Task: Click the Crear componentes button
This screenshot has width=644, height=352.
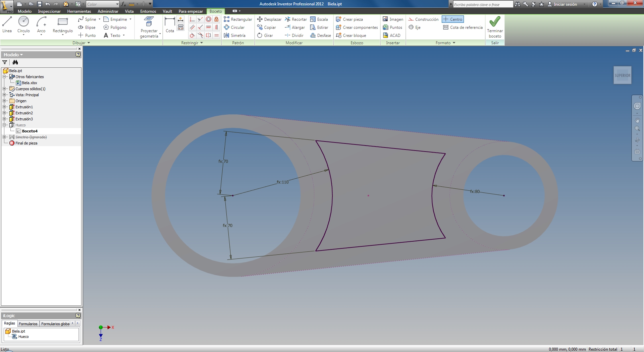Action: [x=357, y=27]
